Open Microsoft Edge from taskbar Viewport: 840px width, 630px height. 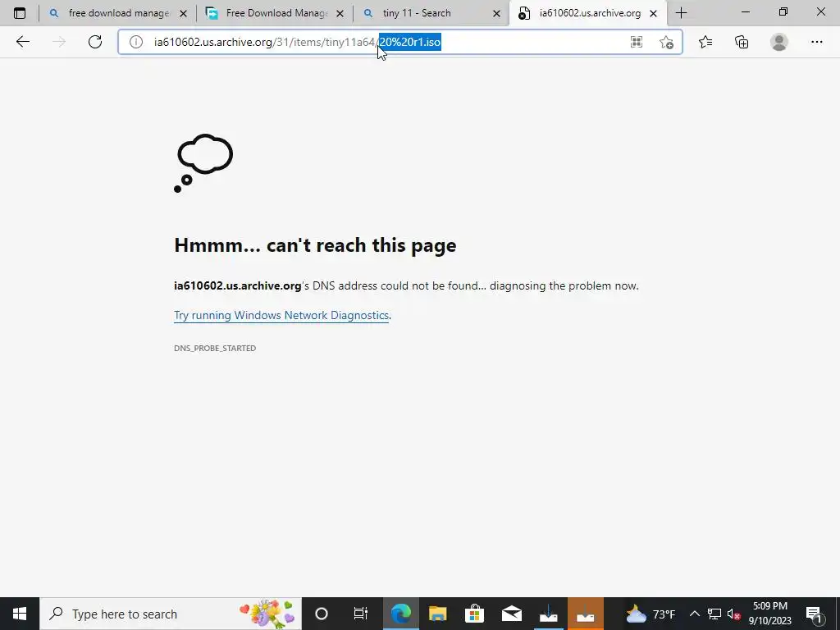pos(400,614)
